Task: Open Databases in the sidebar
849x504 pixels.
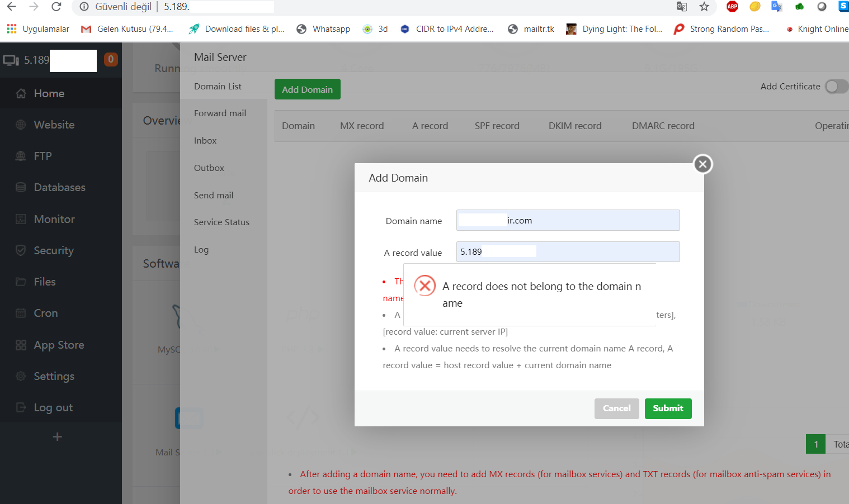Action: tap(61, 188)
